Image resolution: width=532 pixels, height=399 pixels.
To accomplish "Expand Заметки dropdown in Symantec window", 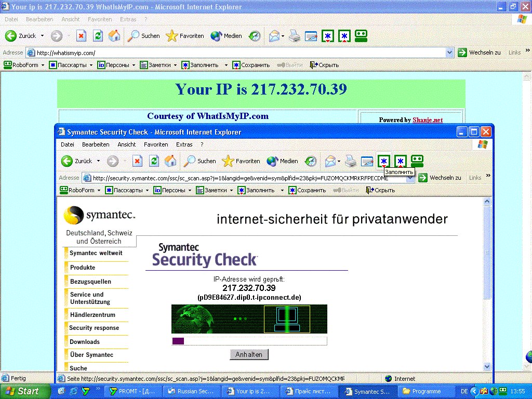I will click(231, 190).
